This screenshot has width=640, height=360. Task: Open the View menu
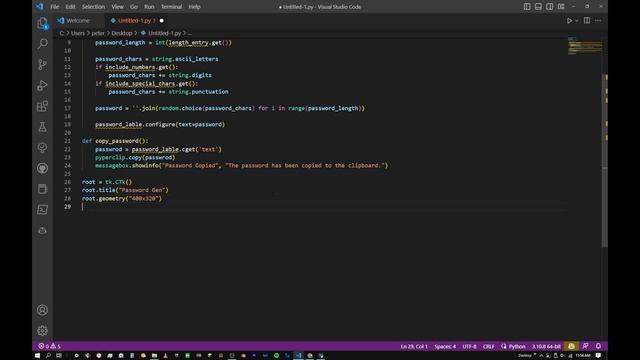pos(117,7)
